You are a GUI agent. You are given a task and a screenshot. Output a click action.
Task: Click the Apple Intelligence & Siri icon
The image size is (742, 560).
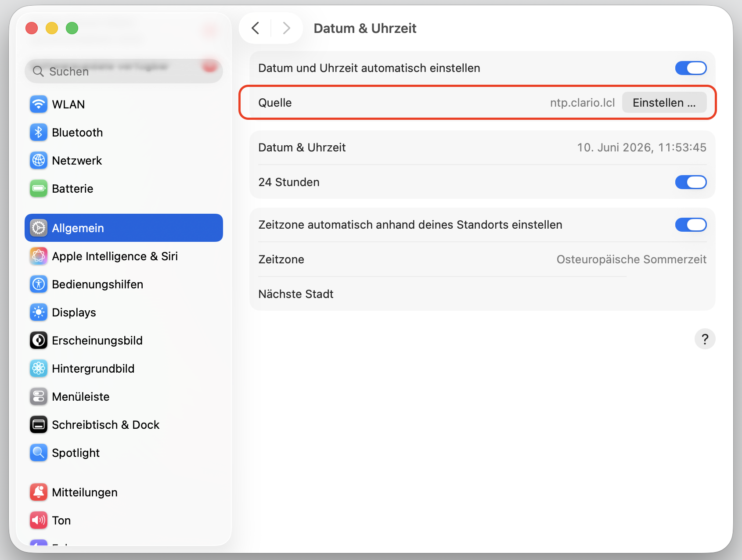(x=39, y=256)
